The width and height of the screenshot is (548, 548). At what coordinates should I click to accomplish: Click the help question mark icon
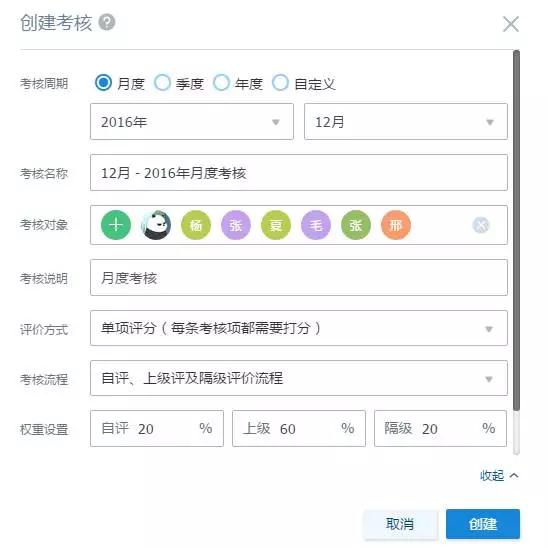pos(107,23)
